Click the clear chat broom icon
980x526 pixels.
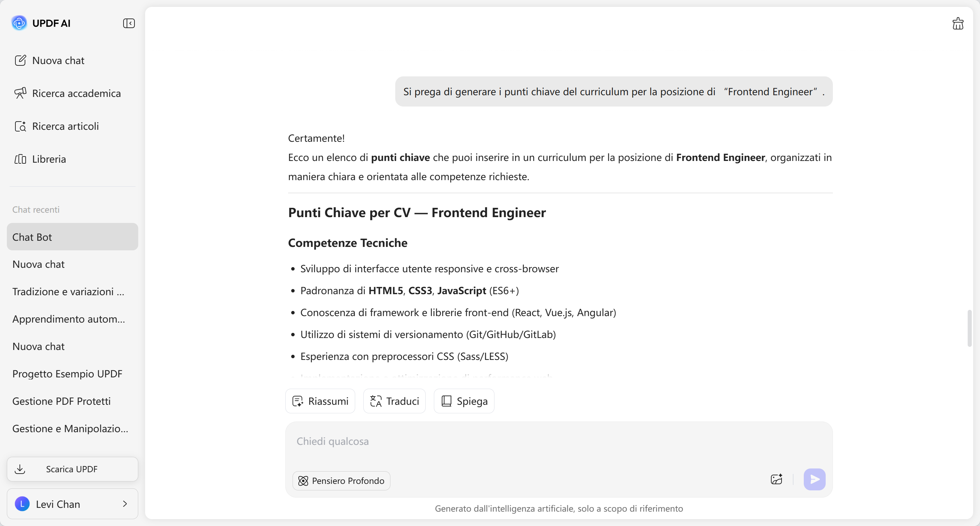[x=957, y=24]
